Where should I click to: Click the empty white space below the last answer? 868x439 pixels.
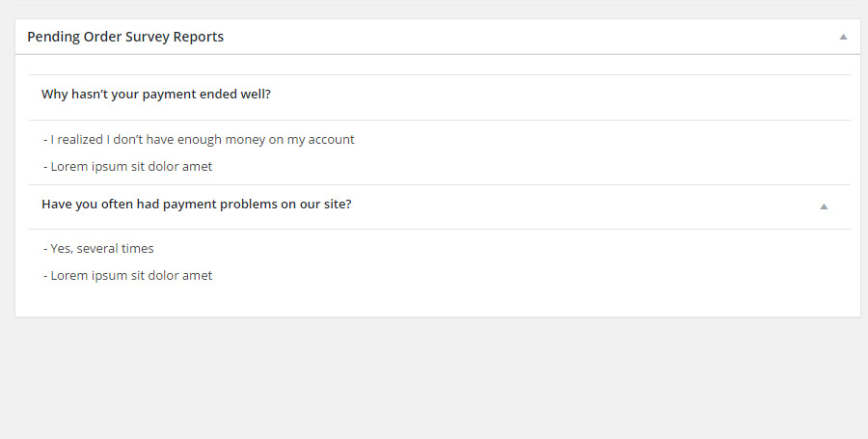pos(437,300)
